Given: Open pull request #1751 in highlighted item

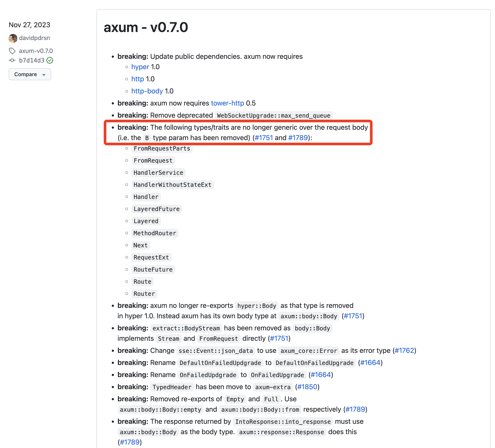Looking at the screenshot, I should click(x=264, y=138).
